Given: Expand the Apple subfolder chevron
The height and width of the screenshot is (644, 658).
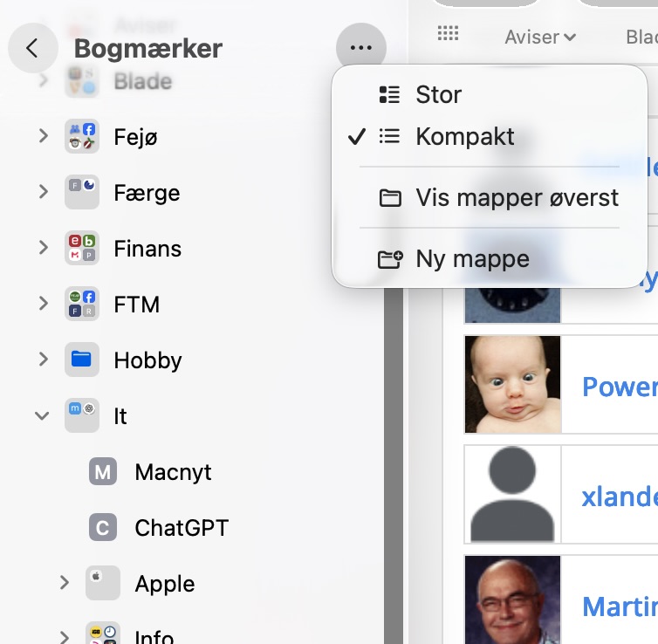Looking at the screenshot, I should 64,583.
